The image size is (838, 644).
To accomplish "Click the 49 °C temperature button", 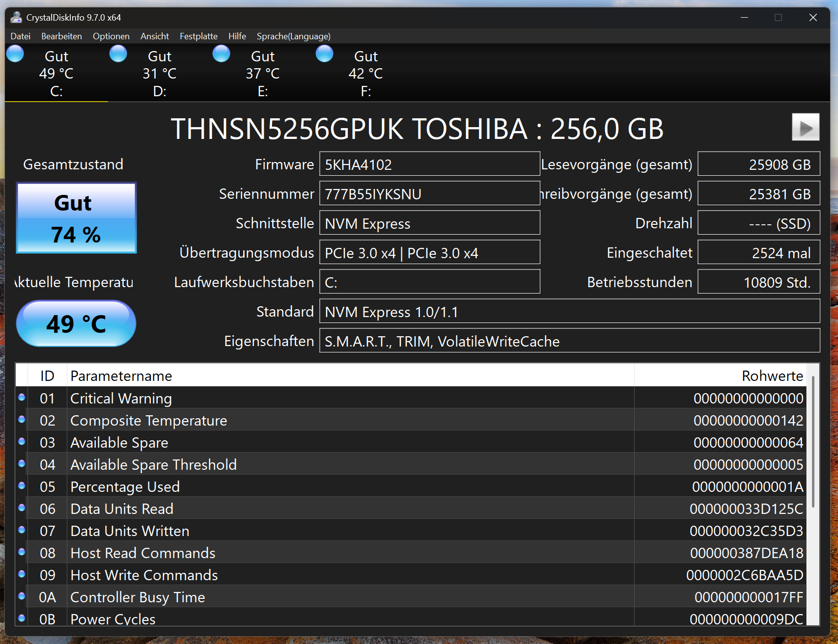I will click(x=76, y=323).
